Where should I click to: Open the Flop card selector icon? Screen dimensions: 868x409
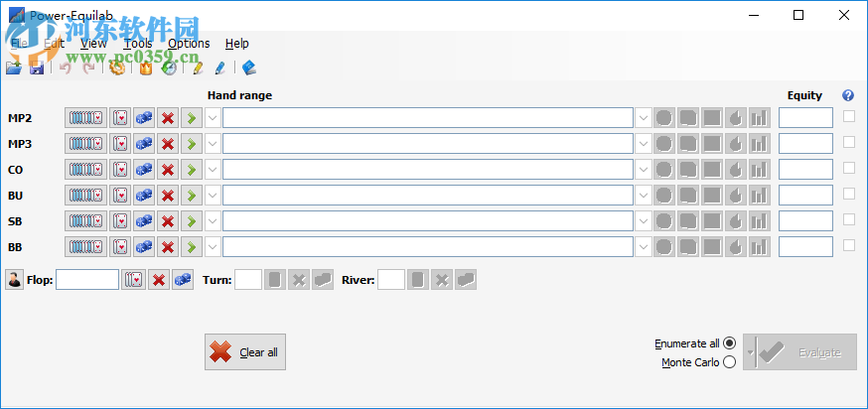click(134, 280)
